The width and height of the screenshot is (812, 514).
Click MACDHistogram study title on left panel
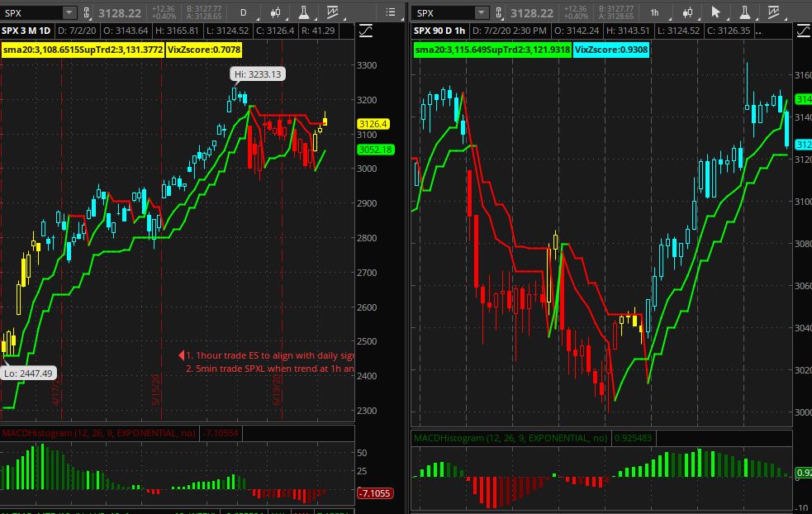(x=99, y=433)
